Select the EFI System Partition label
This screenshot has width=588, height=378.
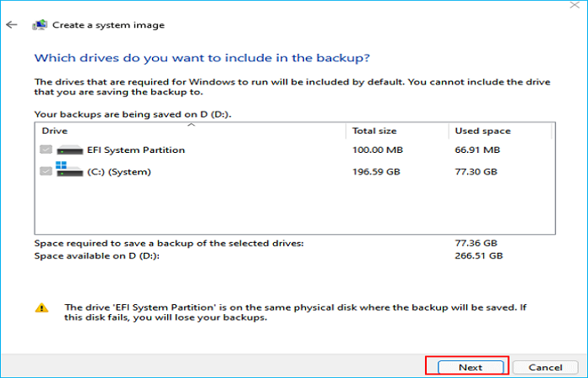136,150
